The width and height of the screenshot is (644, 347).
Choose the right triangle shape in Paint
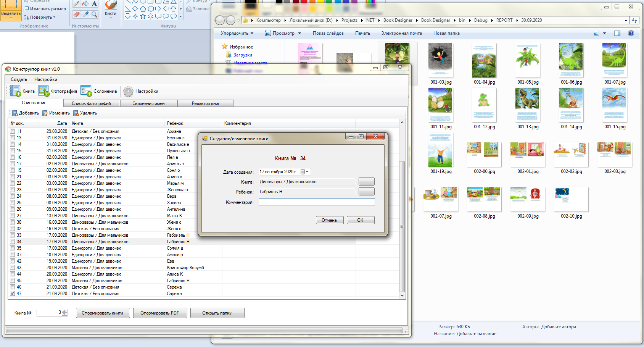[127, 9]
